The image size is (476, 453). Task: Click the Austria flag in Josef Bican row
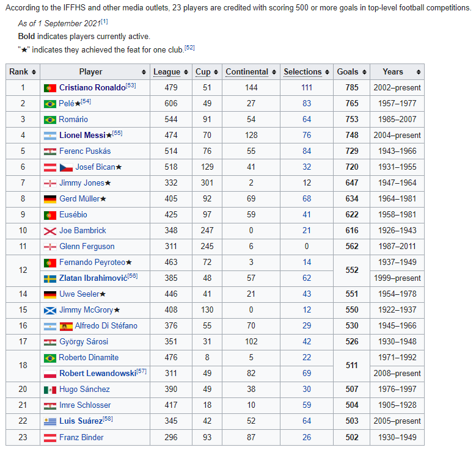click(x=49, y=167)
